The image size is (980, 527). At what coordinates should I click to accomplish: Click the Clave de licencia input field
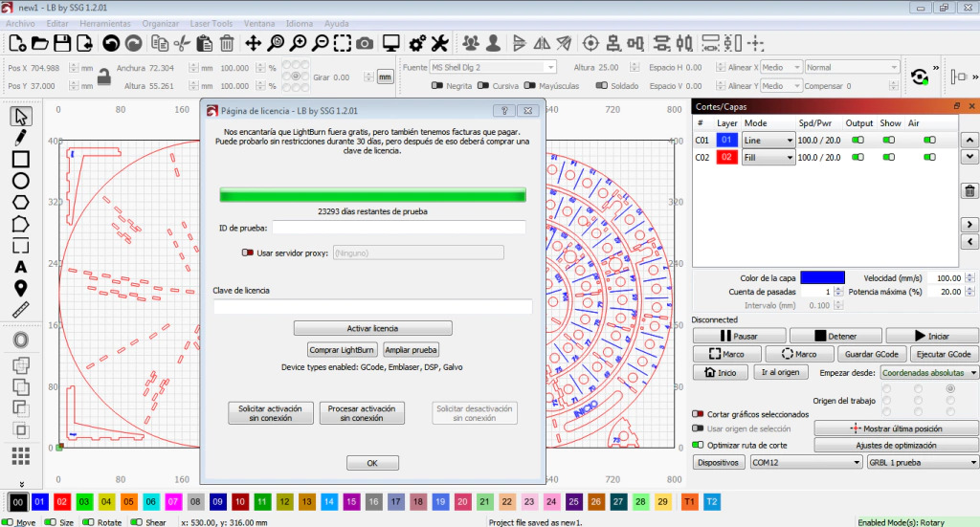point(372,307)
